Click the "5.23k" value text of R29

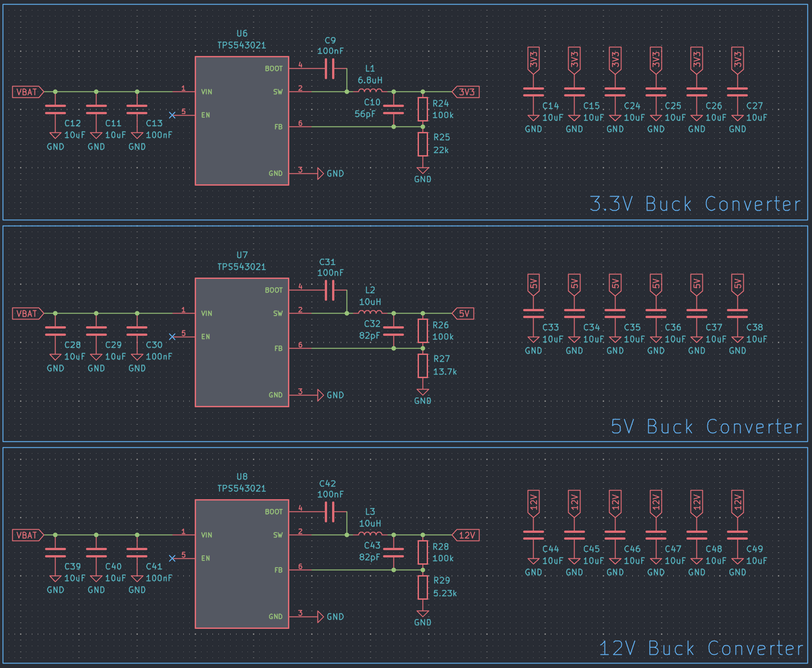point(445,593)
